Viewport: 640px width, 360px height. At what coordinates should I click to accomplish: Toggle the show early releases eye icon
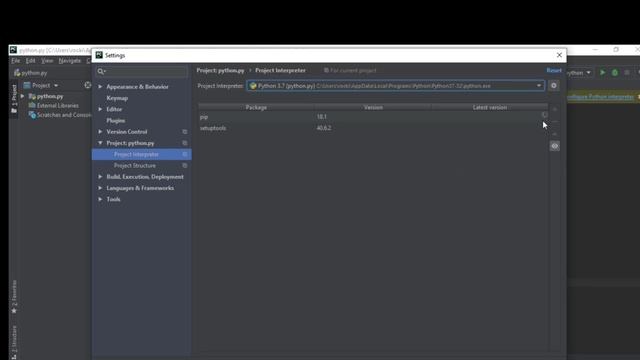[x=555, y=146]
